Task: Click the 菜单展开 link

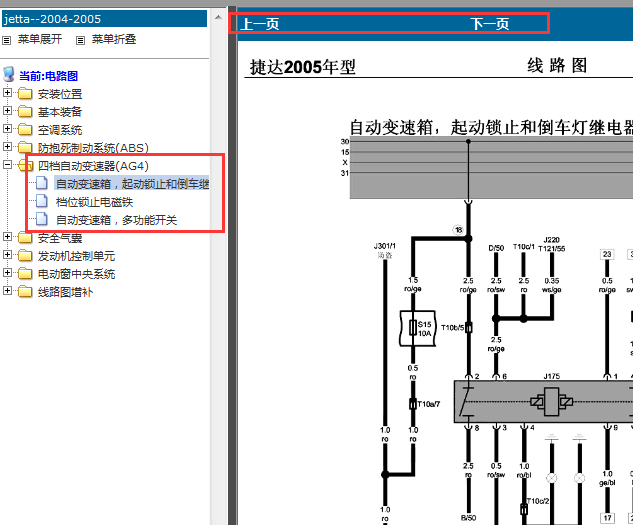Action: pos(40,39)
